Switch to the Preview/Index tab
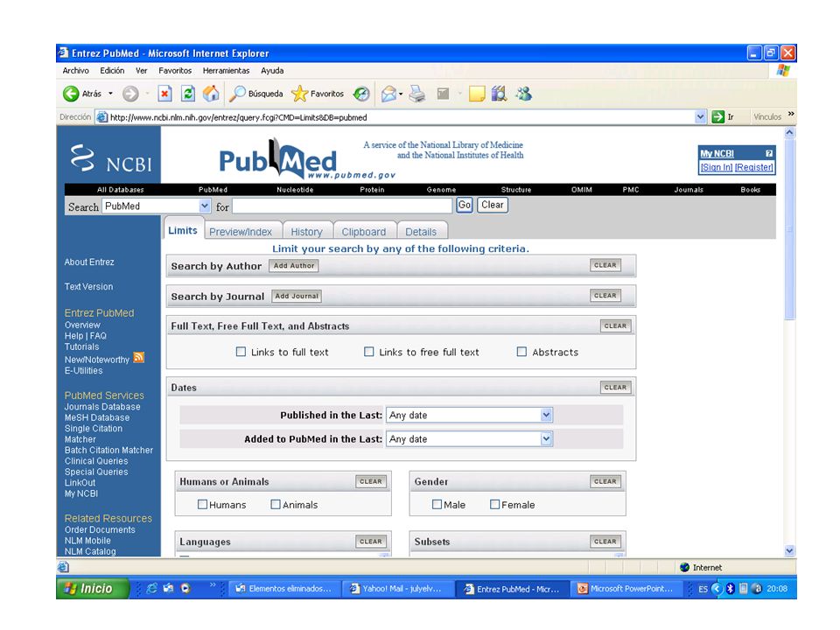The height and width of the screenshot is (630, 840). (241, 231)
